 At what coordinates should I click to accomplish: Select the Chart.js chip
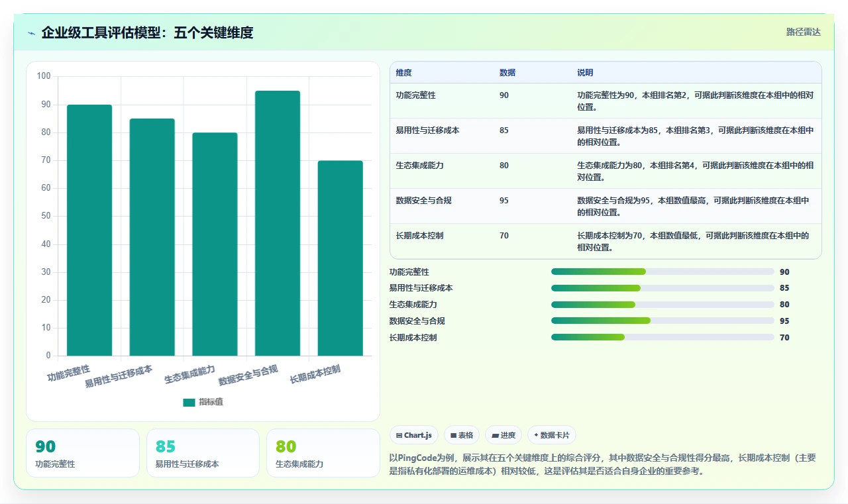(x=414, y=435)
